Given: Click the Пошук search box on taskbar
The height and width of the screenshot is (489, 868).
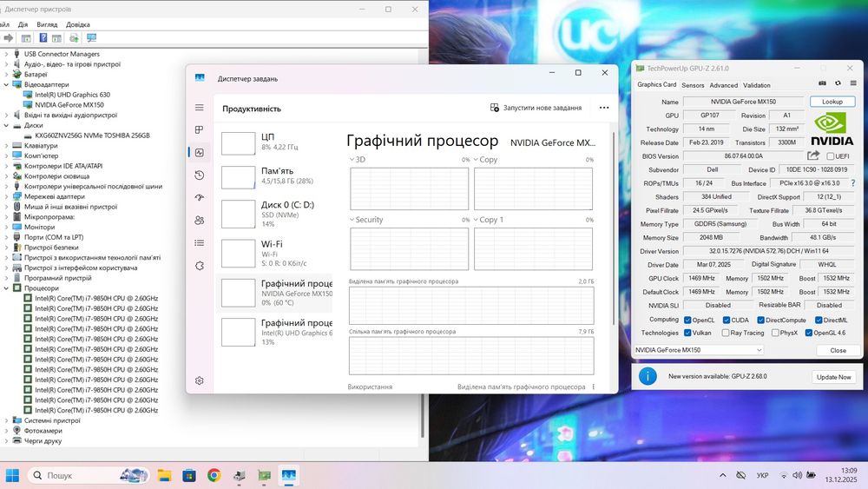Looking at the screenshot, I should click(x=88, y=475).
